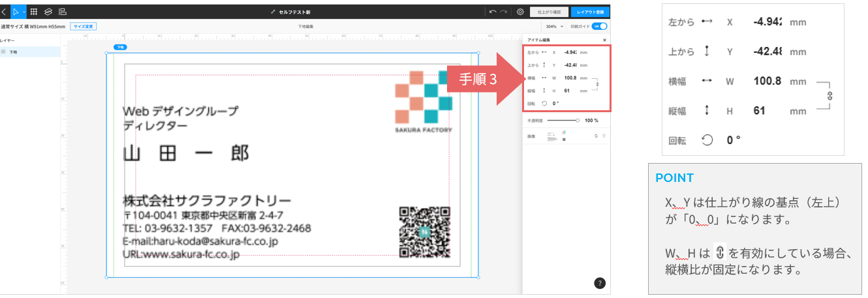
Task: Select the 下地 layer row
Action: [30, 52]
